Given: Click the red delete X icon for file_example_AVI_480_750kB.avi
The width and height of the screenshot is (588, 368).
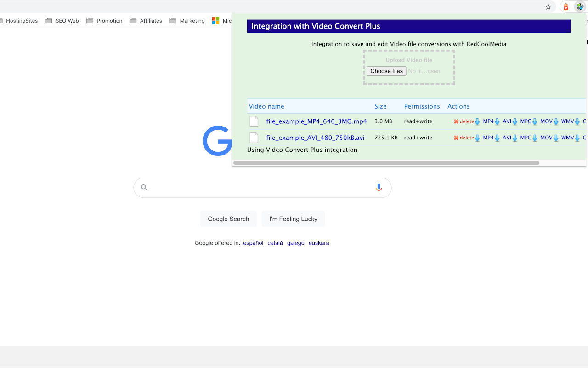Looking at the screenshot, I should (456, 138).
